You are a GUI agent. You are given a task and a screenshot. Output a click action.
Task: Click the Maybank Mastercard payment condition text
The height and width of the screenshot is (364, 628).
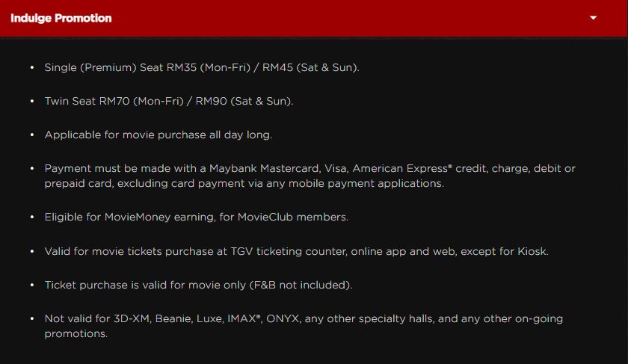click(x=310, y=169)
